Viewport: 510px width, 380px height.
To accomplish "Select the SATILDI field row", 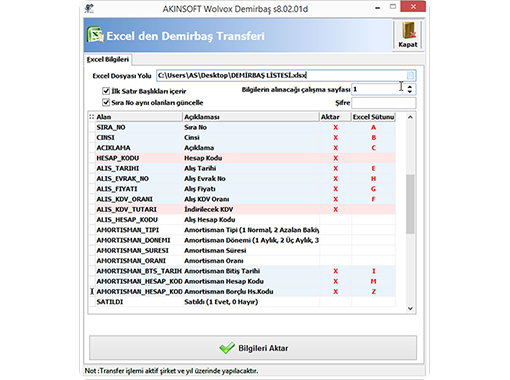I will point(242,302).
